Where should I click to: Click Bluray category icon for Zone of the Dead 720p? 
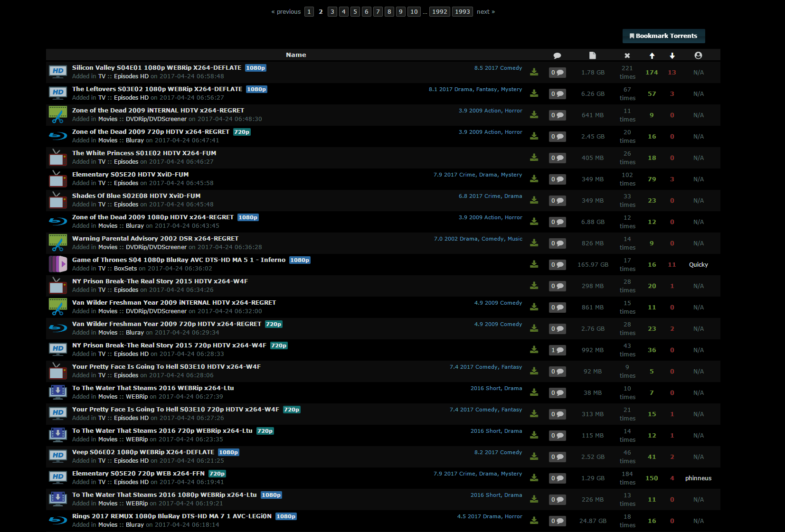click(x=58, y=136)
